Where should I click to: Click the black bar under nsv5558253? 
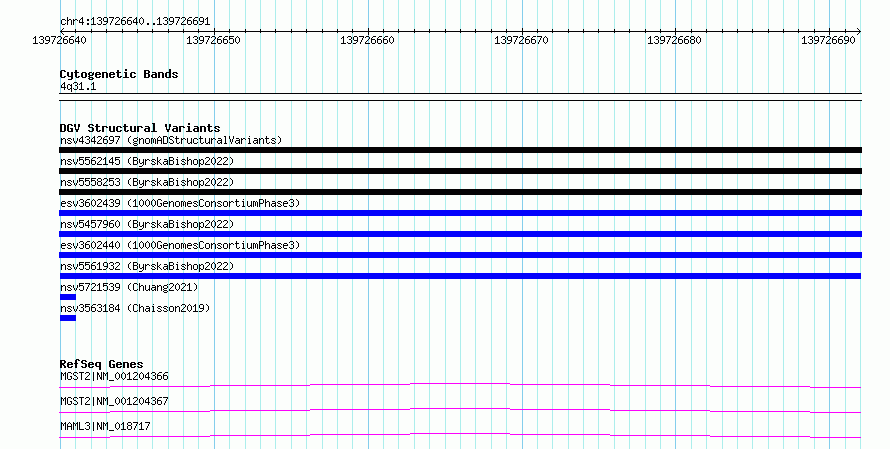coord(460,192)
